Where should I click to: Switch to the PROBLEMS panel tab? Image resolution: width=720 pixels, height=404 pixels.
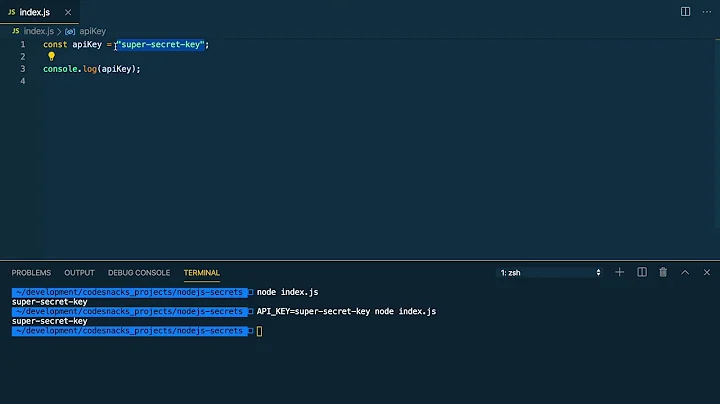point(31,273)
